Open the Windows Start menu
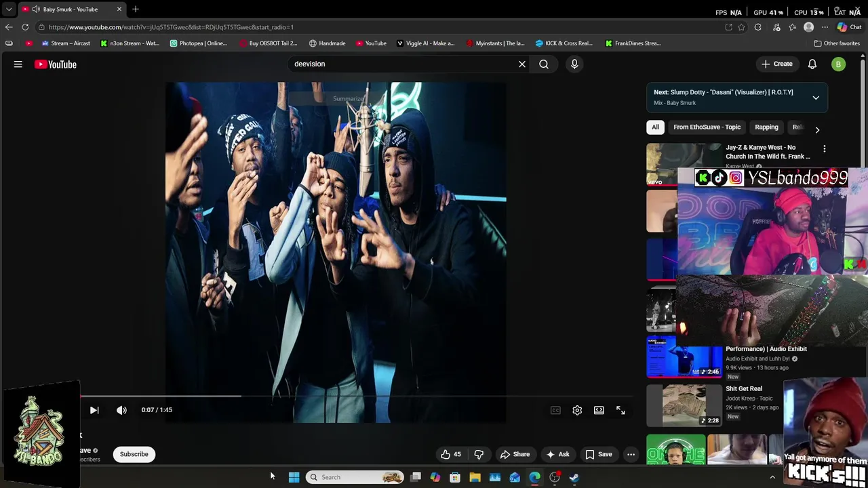 tap(294, 477)
